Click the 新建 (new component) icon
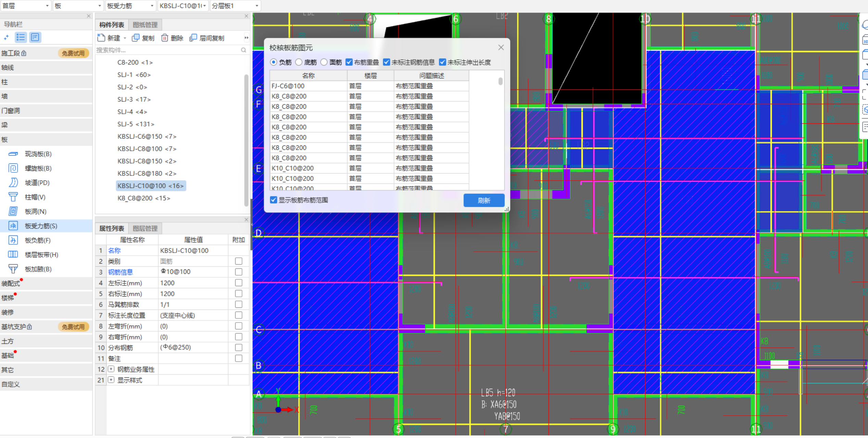Viewport: 868px width, 438px height. click(101, 38)
